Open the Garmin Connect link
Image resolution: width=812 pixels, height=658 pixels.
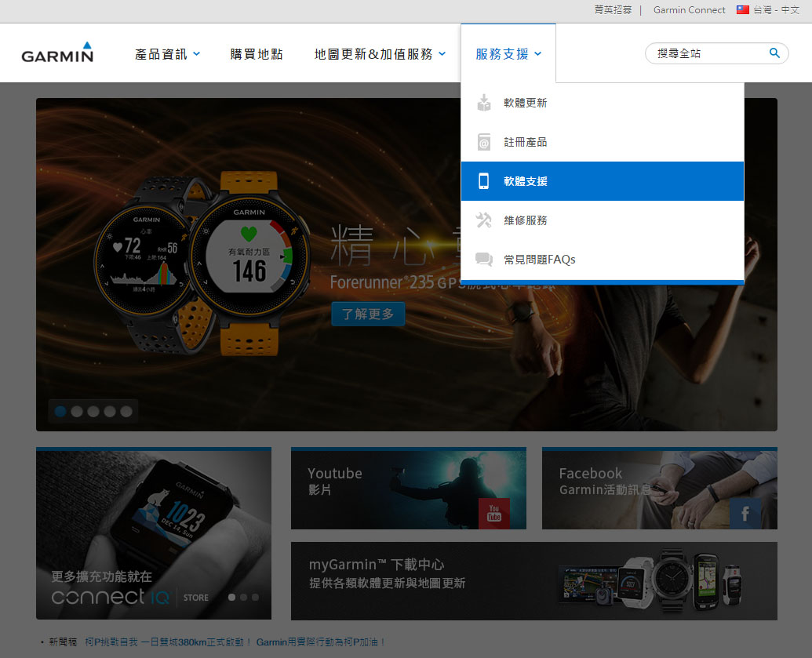tap(689, 10)
